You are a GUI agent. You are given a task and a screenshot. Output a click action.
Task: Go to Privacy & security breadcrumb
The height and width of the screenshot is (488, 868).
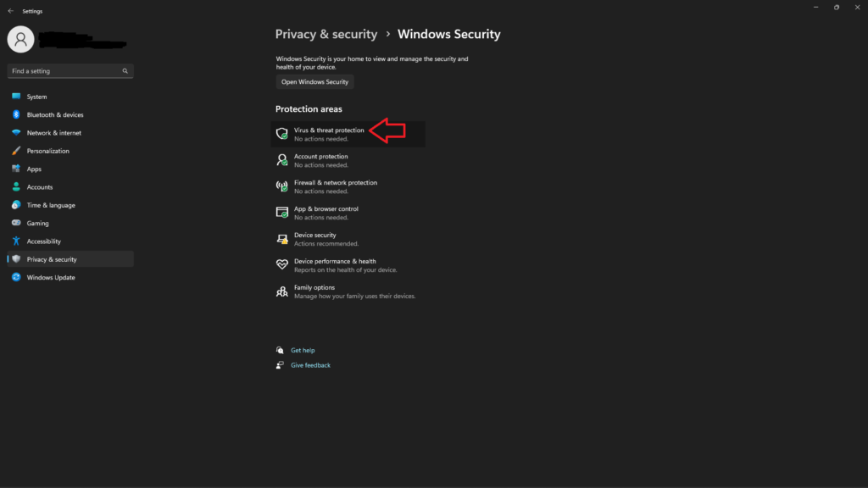[x=326, y=35]
